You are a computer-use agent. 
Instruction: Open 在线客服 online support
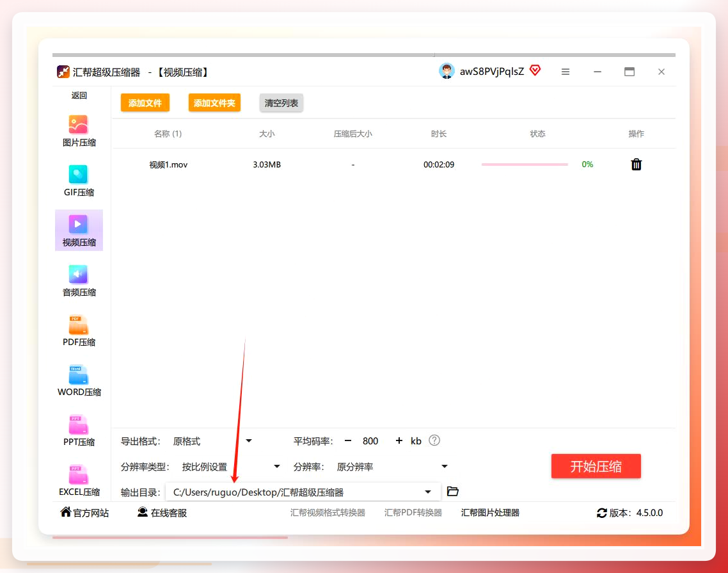click(x=162, y=513)
